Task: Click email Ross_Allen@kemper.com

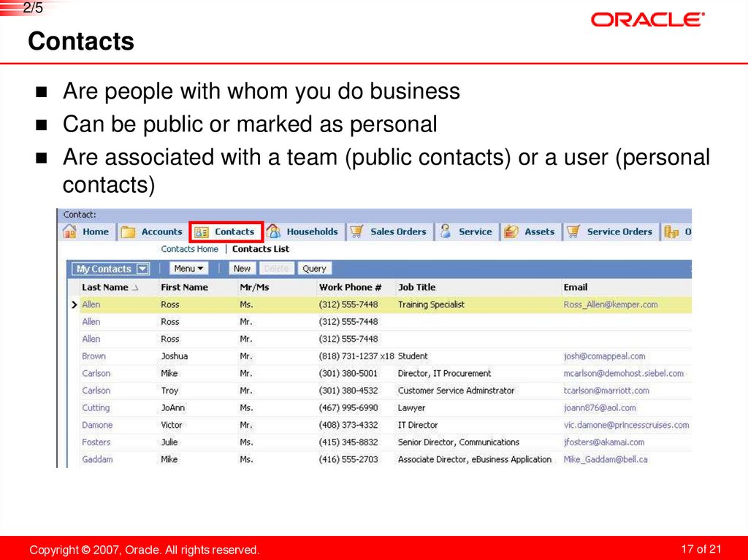Action: (611, 304)
